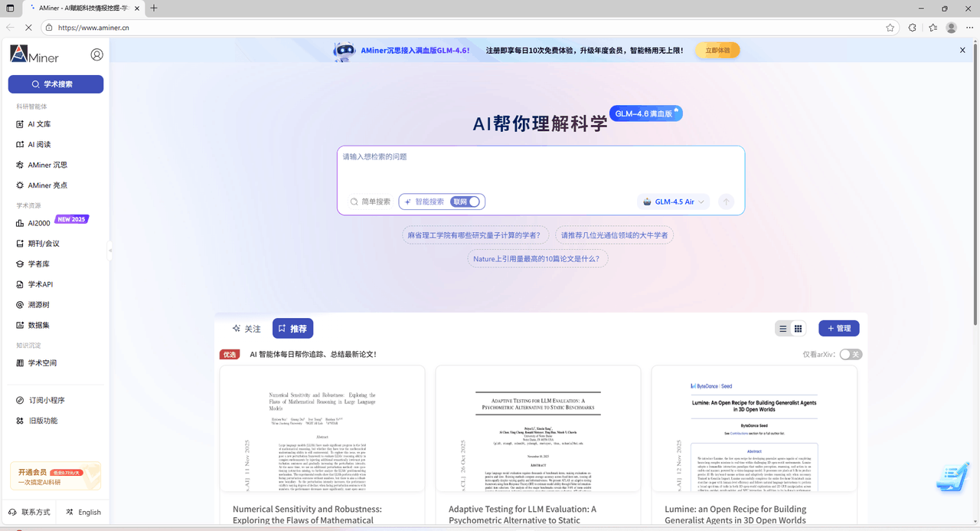Click the 订阅小程序 icon entry
Screen dimensions: 980x531
point(41,400)
